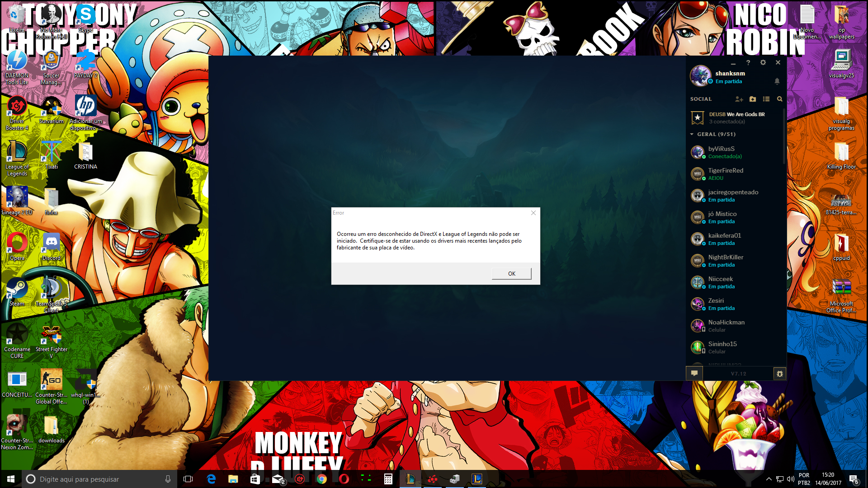Click the friends list scrollbar
This screenshot has height=488, width=868.
click(x=784, y=136)
